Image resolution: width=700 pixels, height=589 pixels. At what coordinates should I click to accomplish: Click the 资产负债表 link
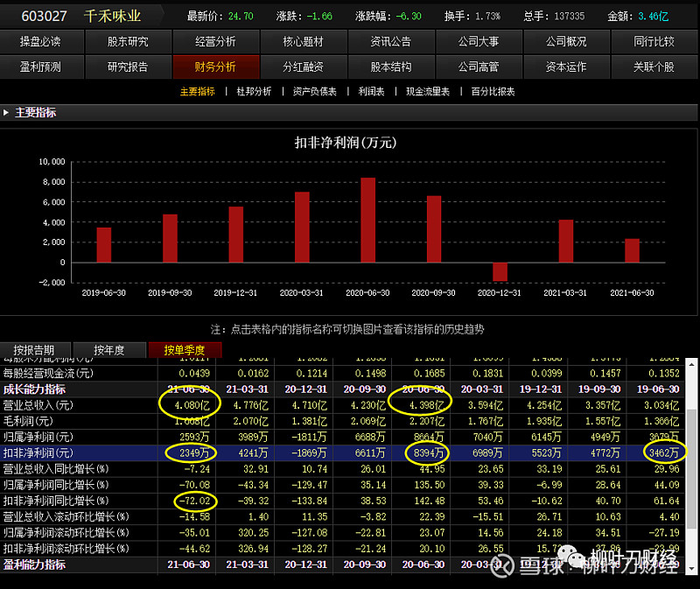pyautogui.click(x=315, y=92)
